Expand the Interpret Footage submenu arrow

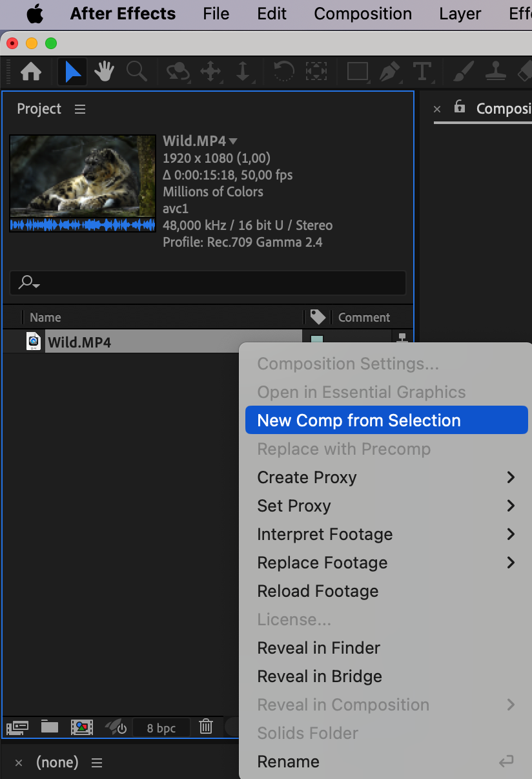click(x=511, y=534)
